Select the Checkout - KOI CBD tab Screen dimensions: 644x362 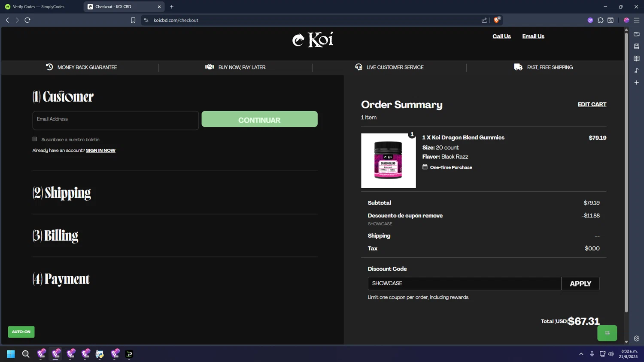[x=113, y=7]
